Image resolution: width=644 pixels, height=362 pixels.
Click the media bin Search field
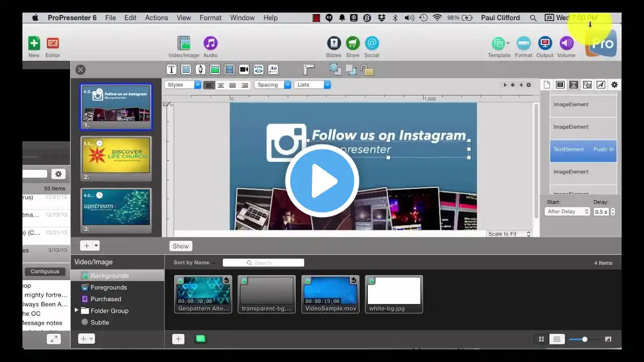point(263,262)
